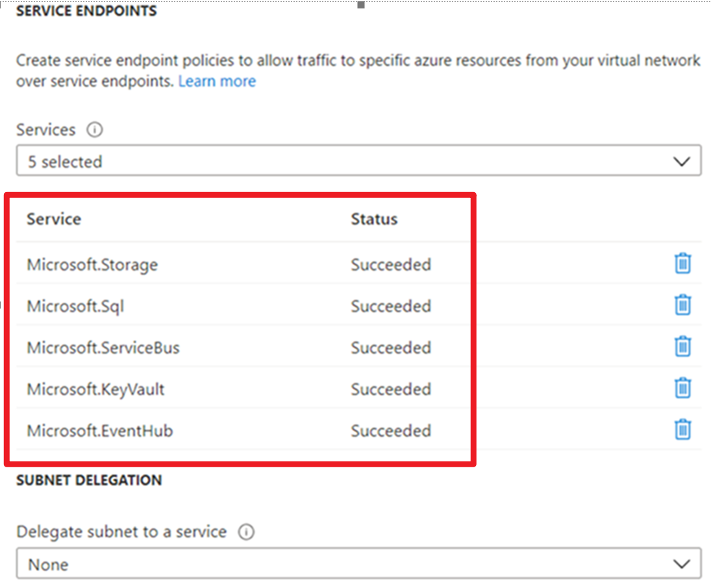Click trash icon for Microsoft.Sql
Image resolution: width=711 pixels, height=588 pixels.
[x=682, y=305]
